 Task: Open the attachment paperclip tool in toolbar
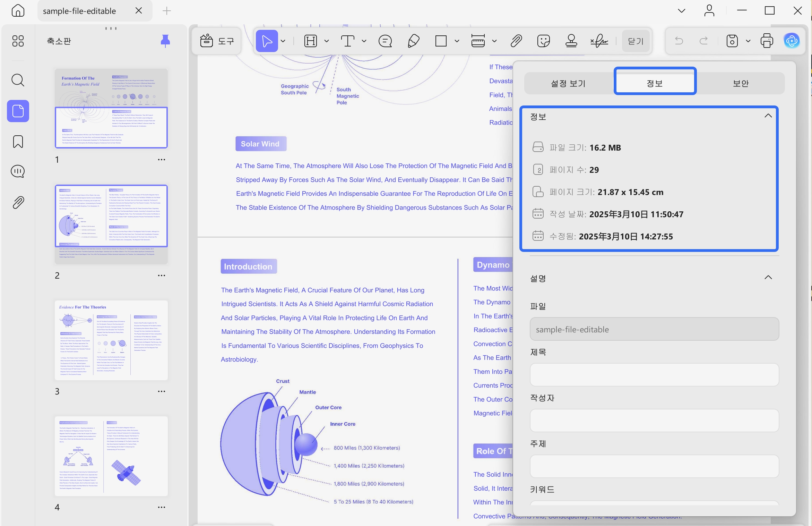[516, 41]
